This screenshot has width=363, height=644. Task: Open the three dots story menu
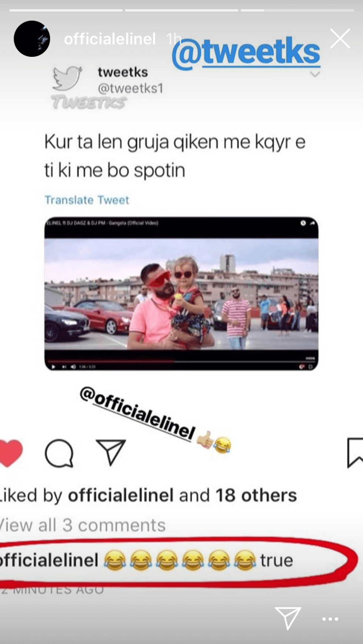tap(330, 619)
